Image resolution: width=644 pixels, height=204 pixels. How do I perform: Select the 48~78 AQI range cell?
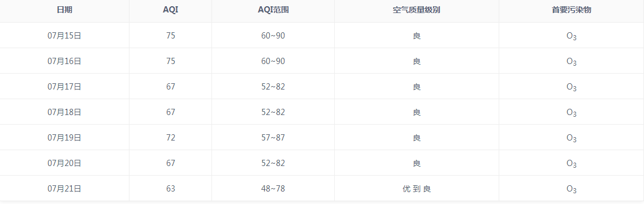pos(273,189)
